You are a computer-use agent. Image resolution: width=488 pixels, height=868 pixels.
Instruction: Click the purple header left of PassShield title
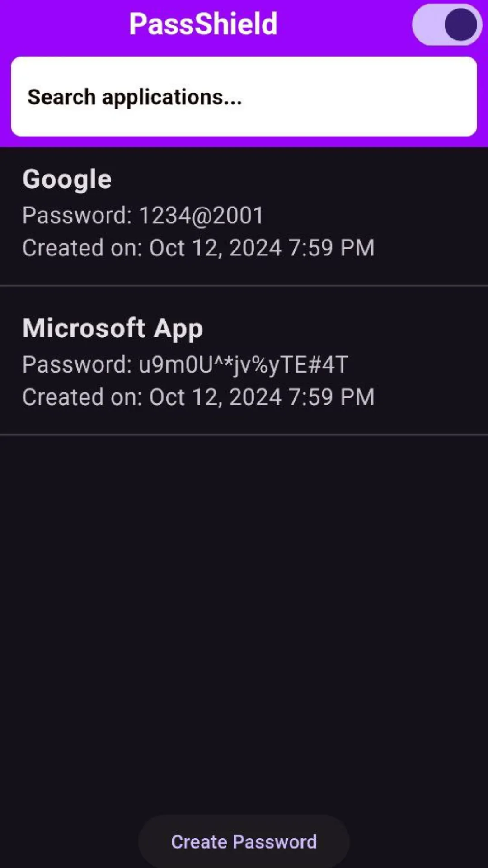63,24
